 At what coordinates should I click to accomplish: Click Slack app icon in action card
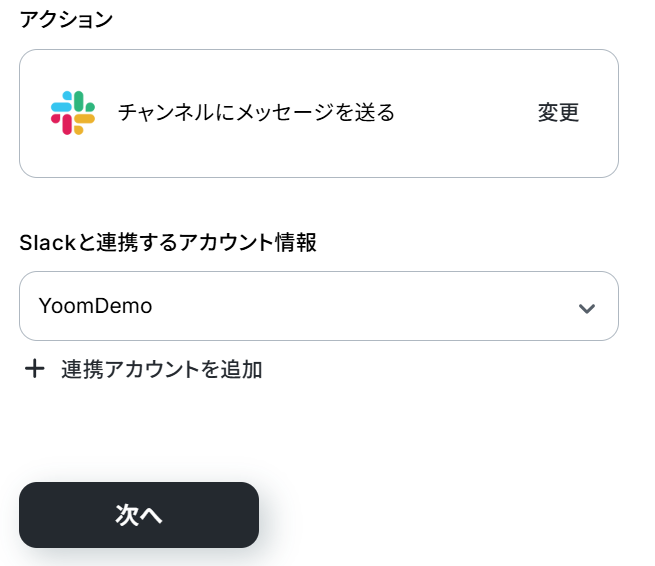coord(73,113)
